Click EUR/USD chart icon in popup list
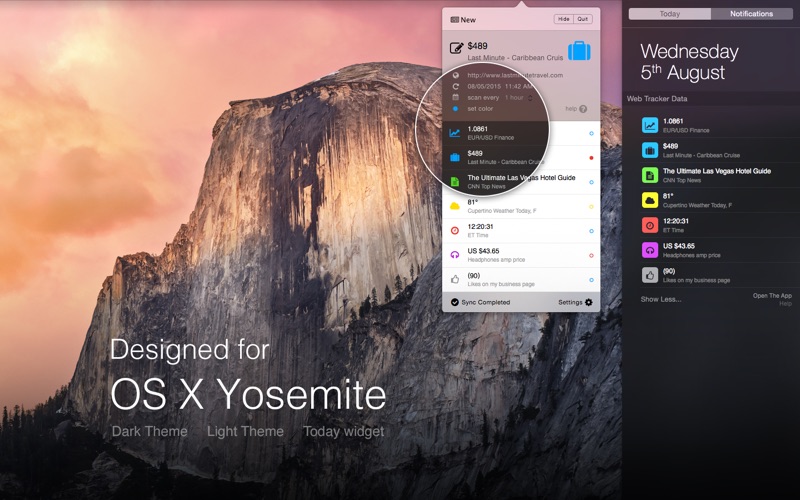 [x=455, y=133]
